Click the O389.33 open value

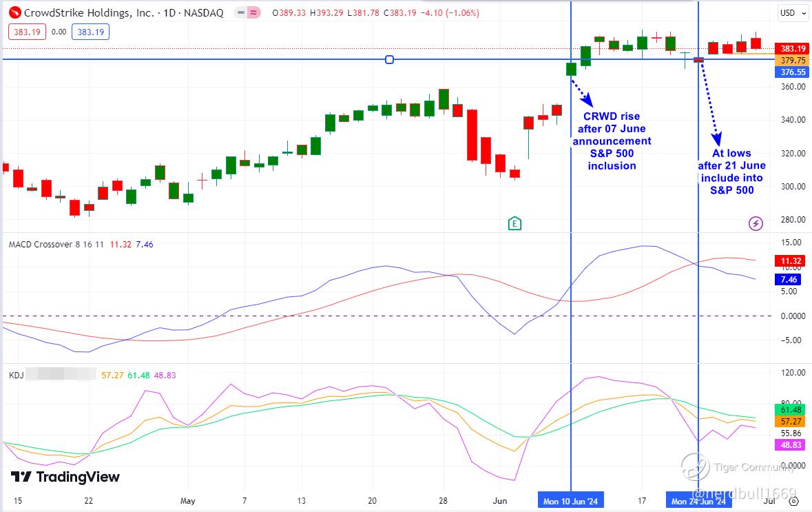289,13
